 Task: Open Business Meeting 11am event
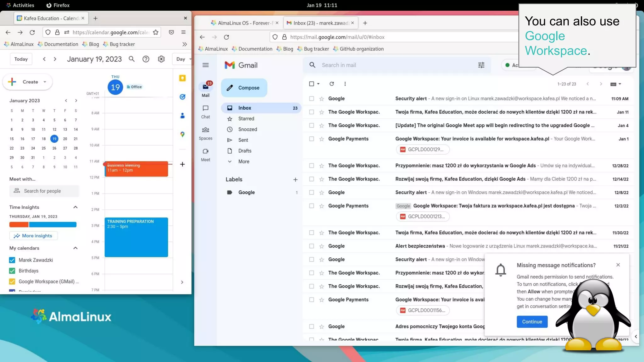point(136,169)
